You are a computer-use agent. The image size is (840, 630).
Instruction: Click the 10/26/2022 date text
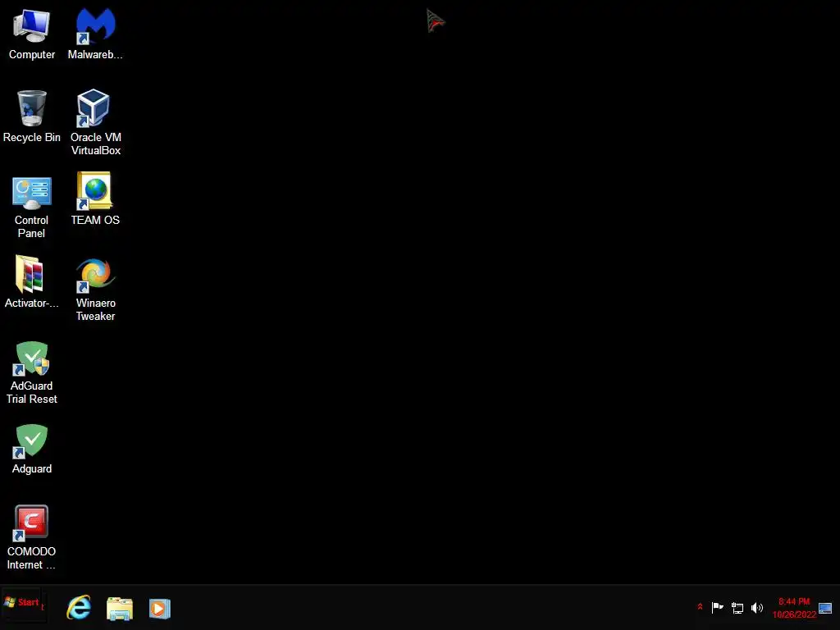[x=794, y=614]
